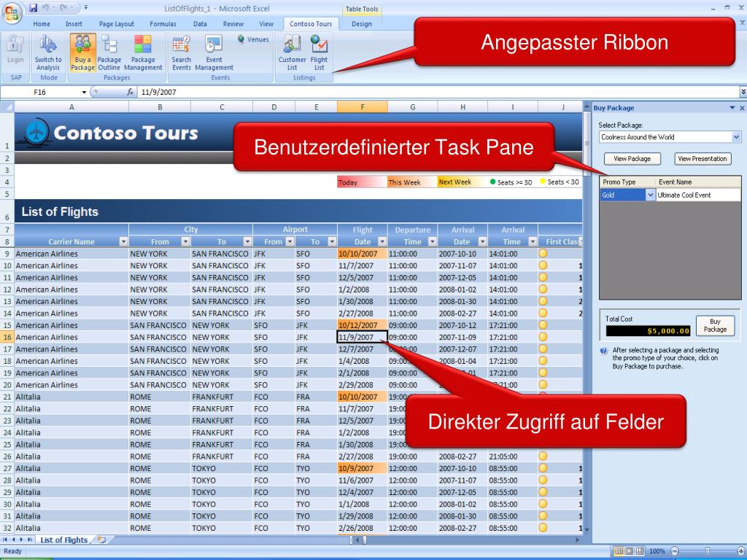Open the Formulas ribbon tab
The width and height of the screenshot is (747, 560).
coord(163,24)
